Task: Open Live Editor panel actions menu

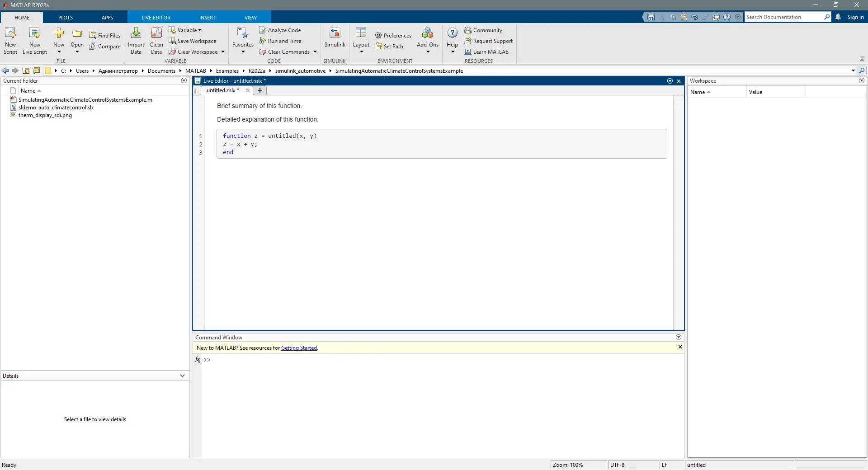Action: 670,80
